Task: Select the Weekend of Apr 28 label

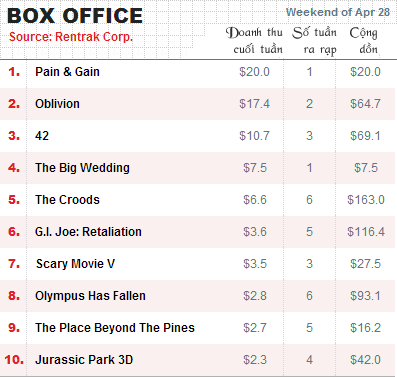Action: pyautogui.click(x=338, y=12)
